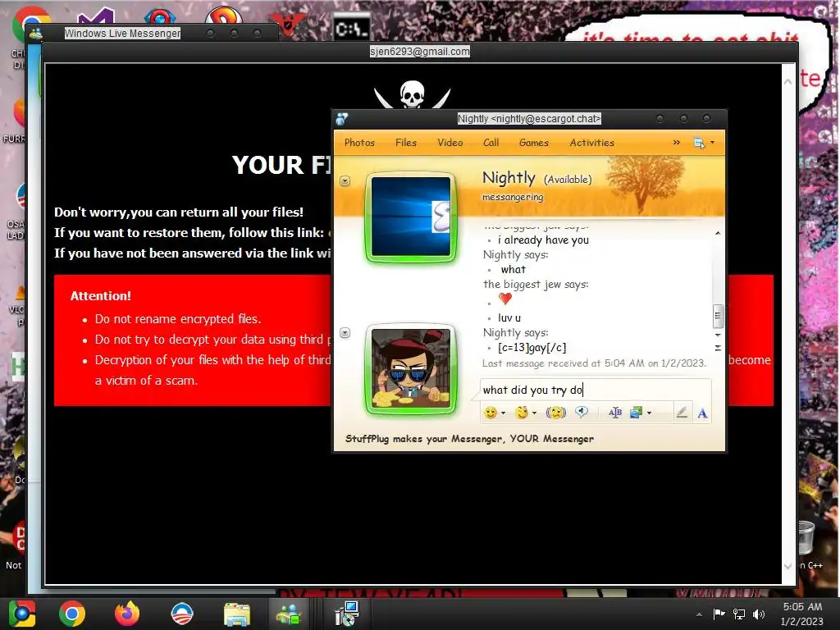Send a nudge with the shaking smiley
This screenshot has height=630, width=840.
(x=555, y=413)
